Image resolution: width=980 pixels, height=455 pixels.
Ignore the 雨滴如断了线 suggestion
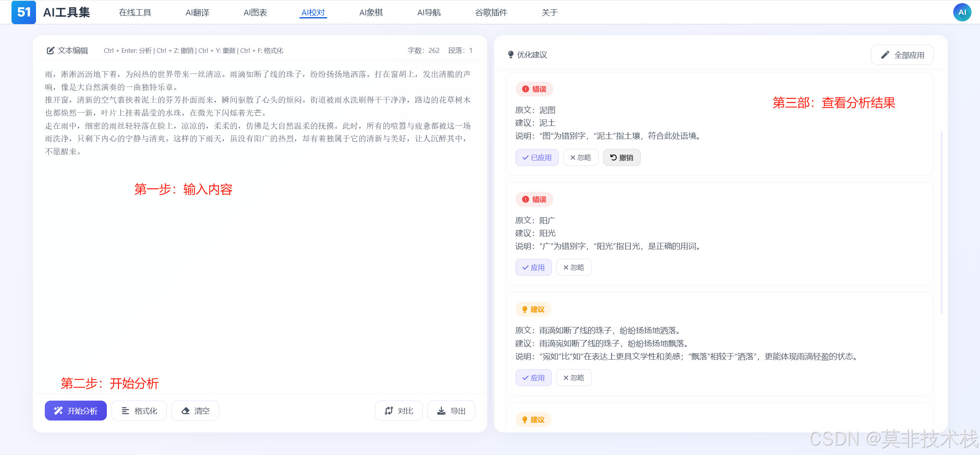(x=574, y=378)
